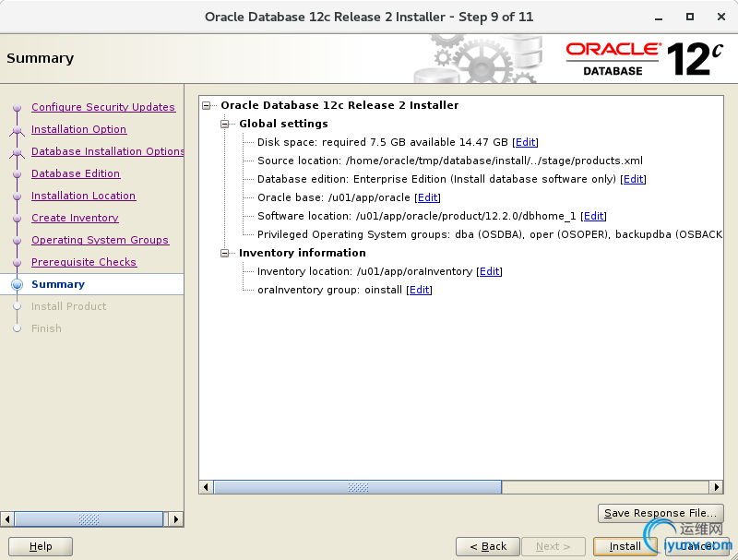Image resolution: width=738 pixels, height=560 pixels.
Task: Click the Installation Location step bullet
Action: click(x=18, y=197)
